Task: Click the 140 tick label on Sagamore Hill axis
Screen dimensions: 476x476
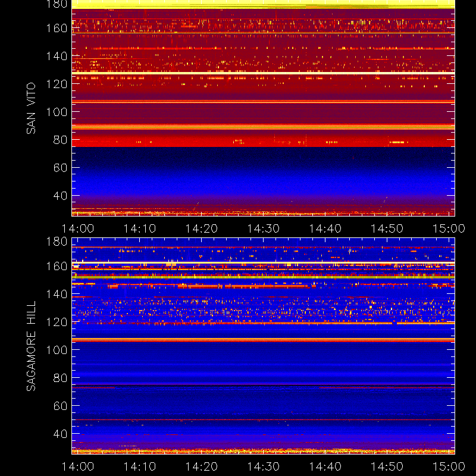Action: [57, 294]
